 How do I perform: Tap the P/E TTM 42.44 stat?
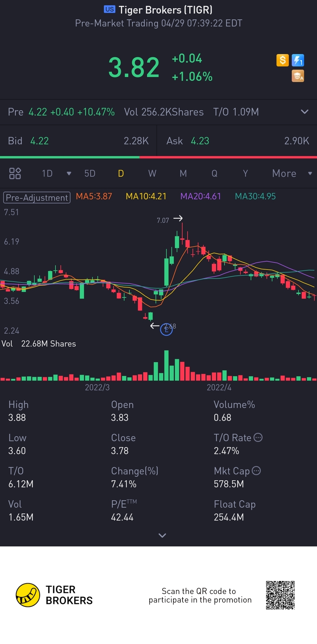click(x=124, y=511)
